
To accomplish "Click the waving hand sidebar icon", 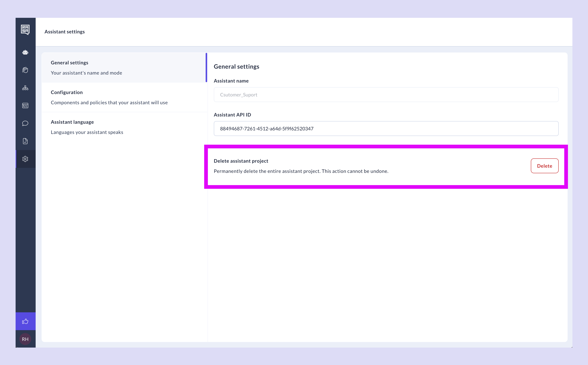I will pos(25,70).
